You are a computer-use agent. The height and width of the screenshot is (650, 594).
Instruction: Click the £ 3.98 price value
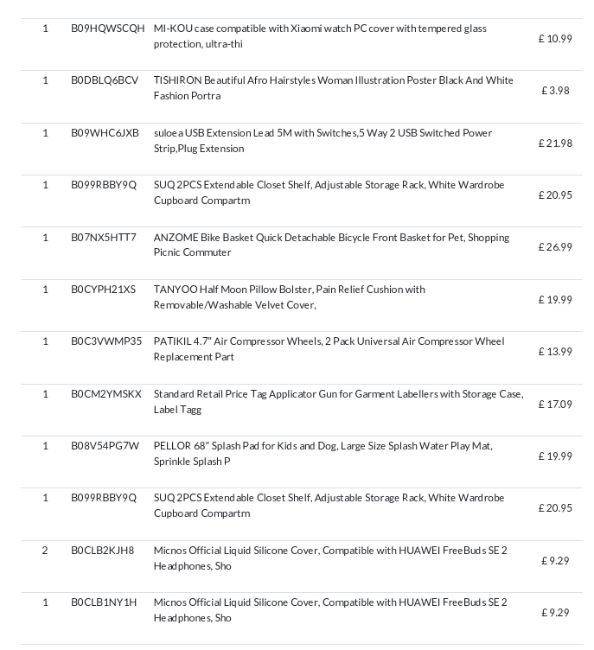(555, 90)
